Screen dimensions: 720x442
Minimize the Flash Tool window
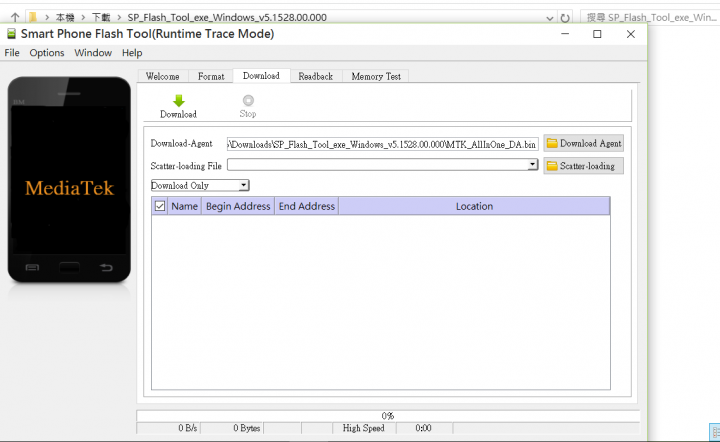coord(565,34)
